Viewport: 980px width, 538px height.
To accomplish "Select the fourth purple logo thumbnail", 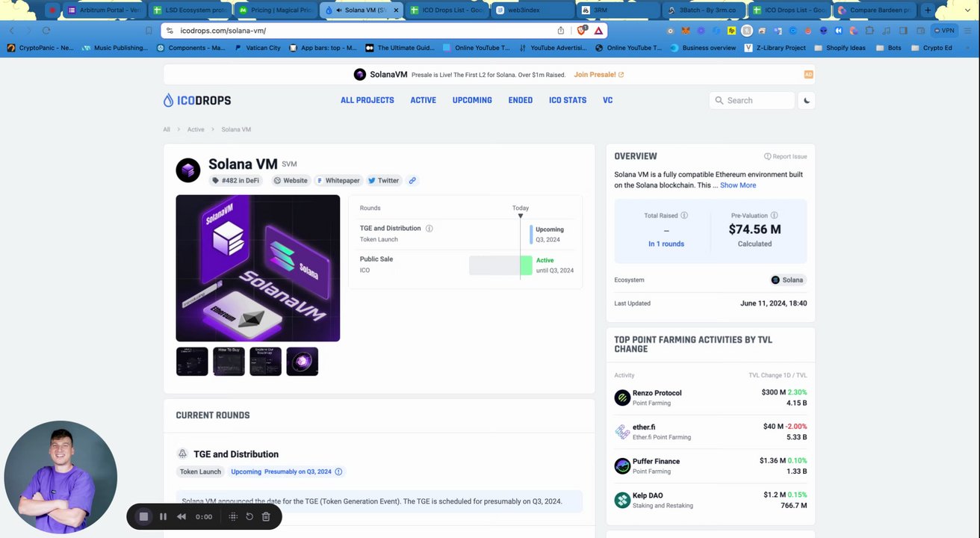I will coord(302,362).
